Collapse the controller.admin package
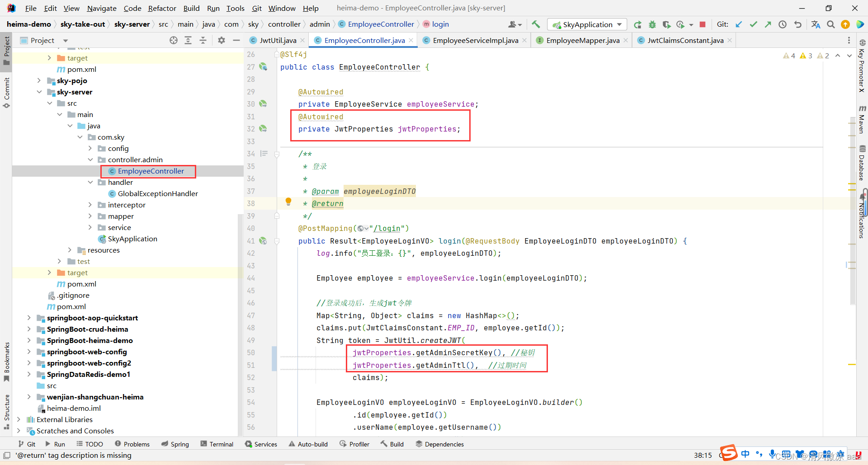 [x=90, y=160]
